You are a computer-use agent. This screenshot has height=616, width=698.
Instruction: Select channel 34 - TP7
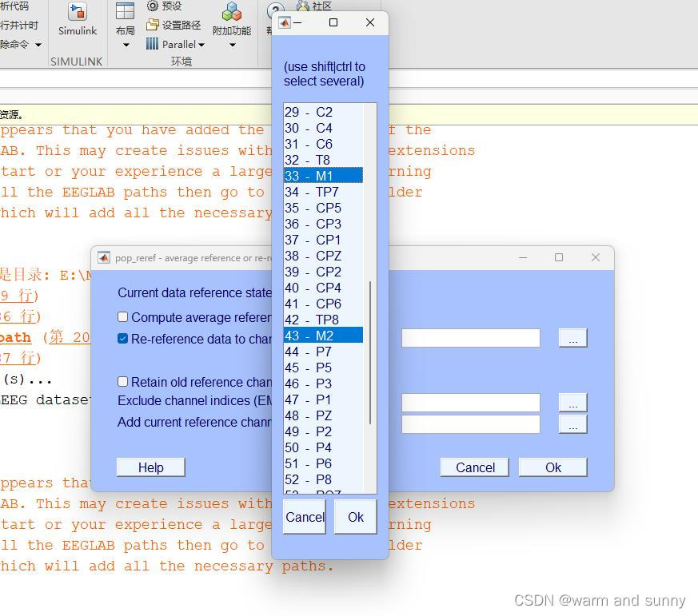click(x=324, y=192)
